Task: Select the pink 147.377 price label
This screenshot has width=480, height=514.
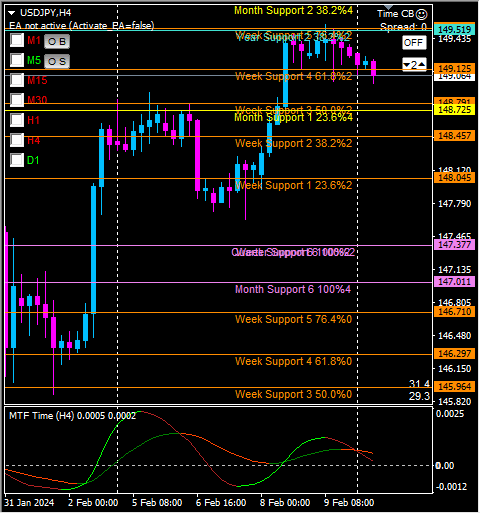Action: pos(454,245)
